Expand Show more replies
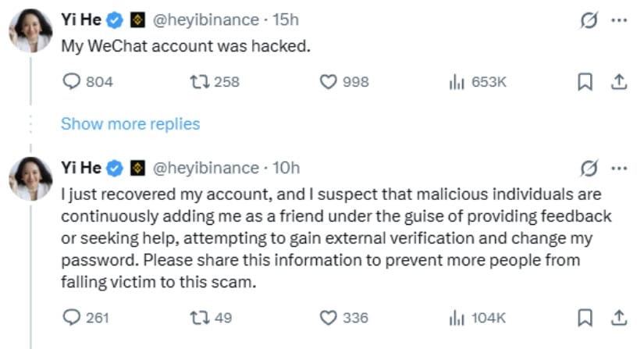 click(130, 124)
